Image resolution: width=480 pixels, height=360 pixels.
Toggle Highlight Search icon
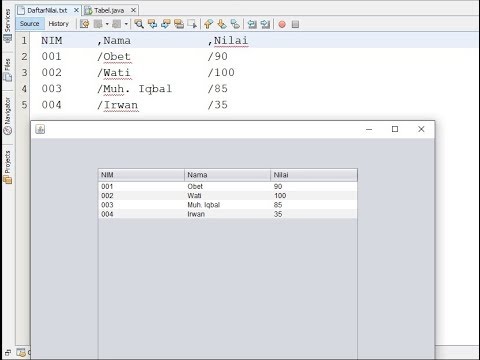[x=179, y=24]
